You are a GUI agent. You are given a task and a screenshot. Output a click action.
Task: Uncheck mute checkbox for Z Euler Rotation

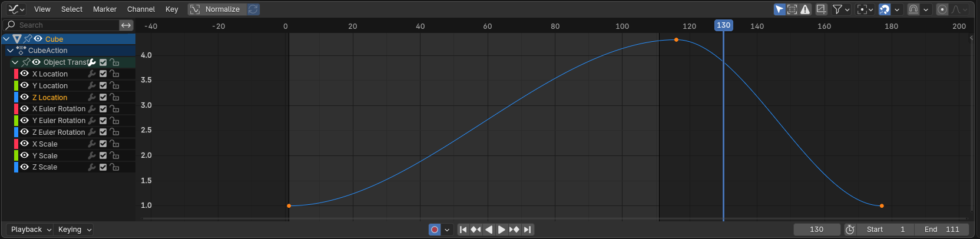(x=103, y=132)
